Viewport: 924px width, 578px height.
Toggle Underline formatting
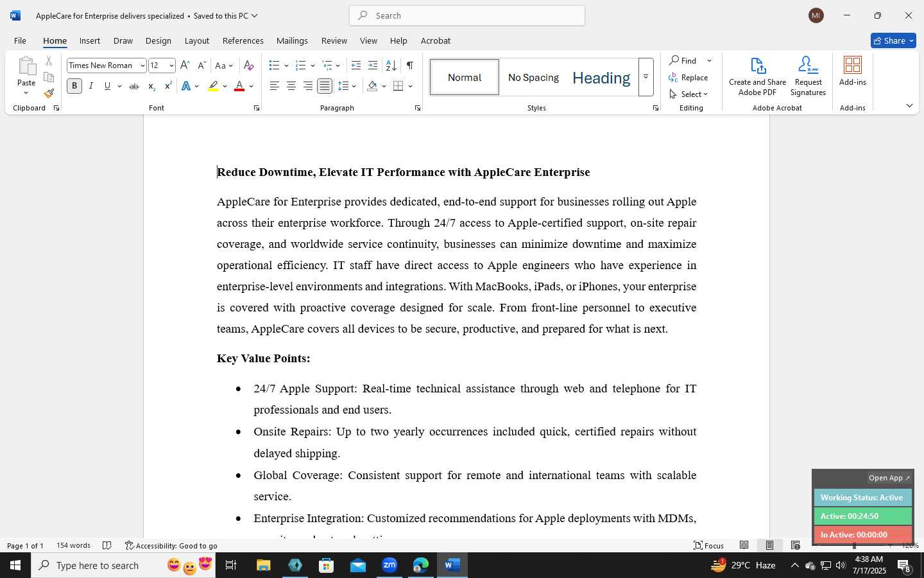click(108, 86)
